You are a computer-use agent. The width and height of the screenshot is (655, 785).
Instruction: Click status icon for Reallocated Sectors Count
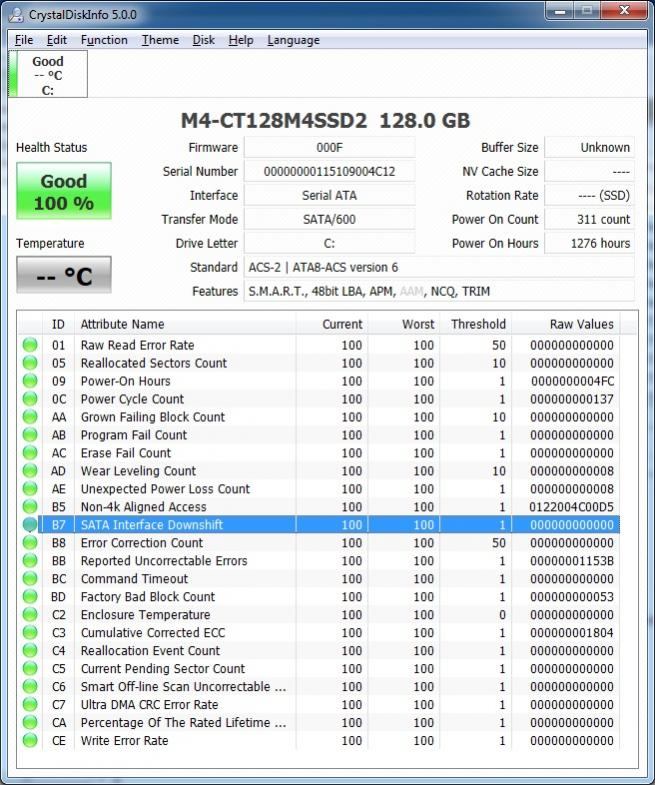(30, 363)
